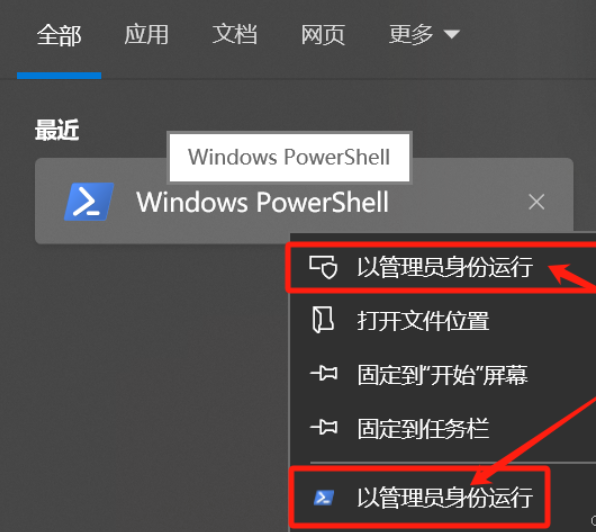This screenshot has width=596, height=532.
Task: Expand the 更多 dropdown arrow
Action: click(452, 35)
